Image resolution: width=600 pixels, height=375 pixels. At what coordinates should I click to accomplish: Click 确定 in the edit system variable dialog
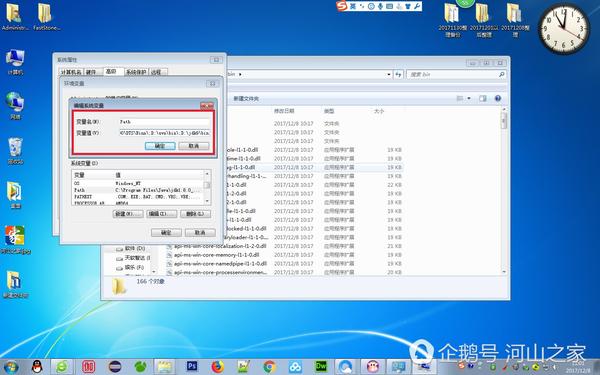point(160,146)
